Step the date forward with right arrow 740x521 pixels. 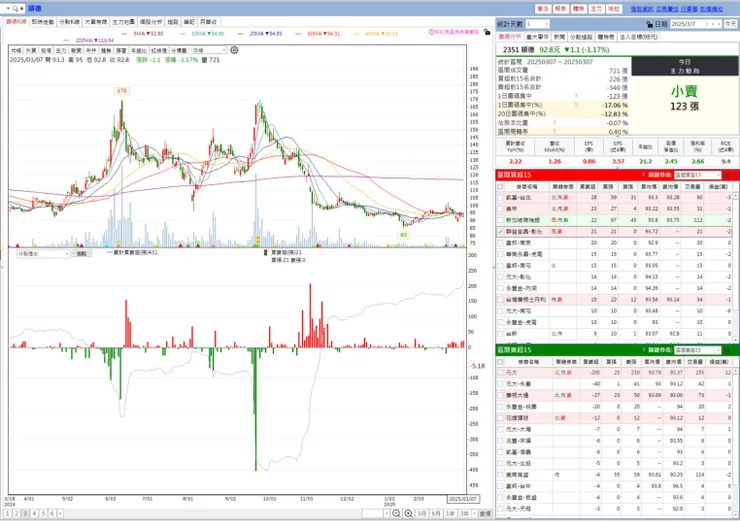pos(719,24)
